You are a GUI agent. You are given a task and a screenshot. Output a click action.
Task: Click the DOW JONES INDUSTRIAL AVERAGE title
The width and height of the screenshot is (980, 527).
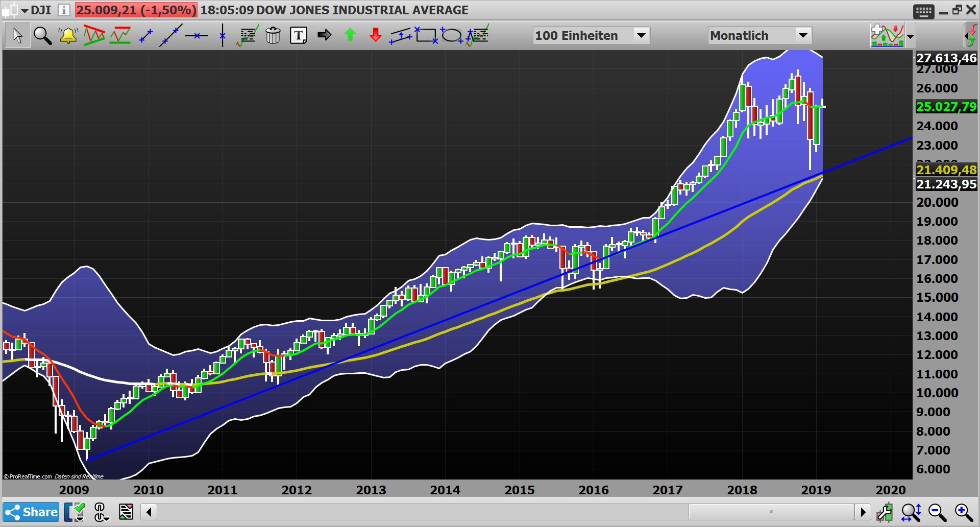tap(362, 10)
